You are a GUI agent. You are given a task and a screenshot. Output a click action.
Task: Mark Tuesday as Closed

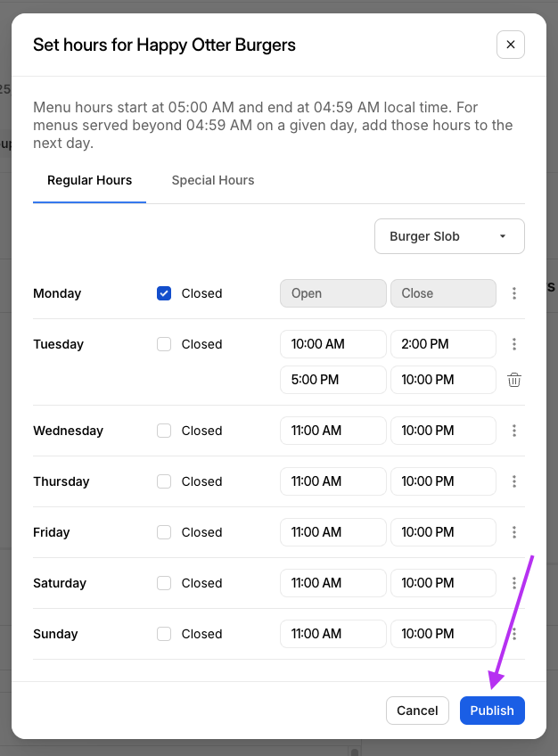pyautogui.click(x=164, y=344)
